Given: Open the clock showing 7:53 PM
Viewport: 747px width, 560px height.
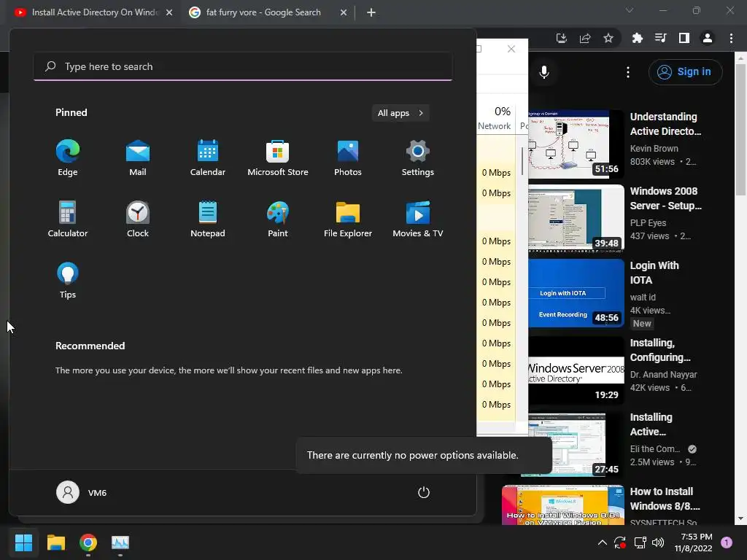Looking at the screenshot, I should pyautogui.click(x=693, y=542).
